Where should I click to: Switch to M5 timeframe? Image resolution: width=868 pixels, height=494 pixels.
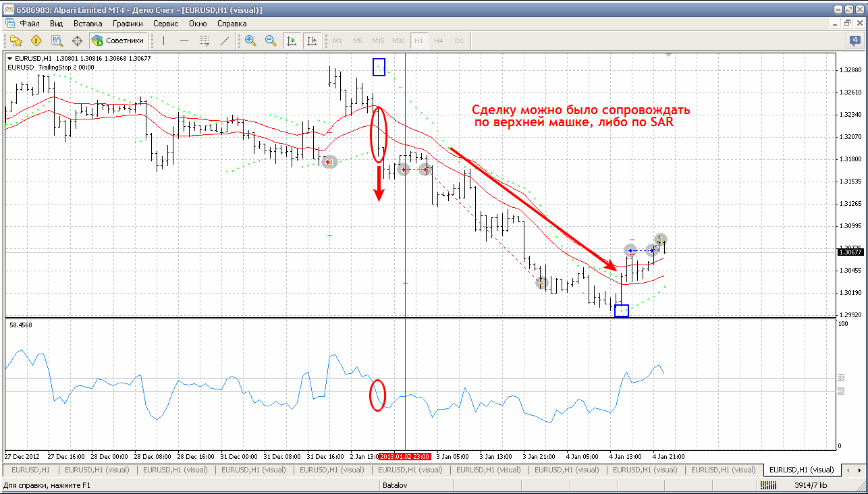tap(358, 40)
